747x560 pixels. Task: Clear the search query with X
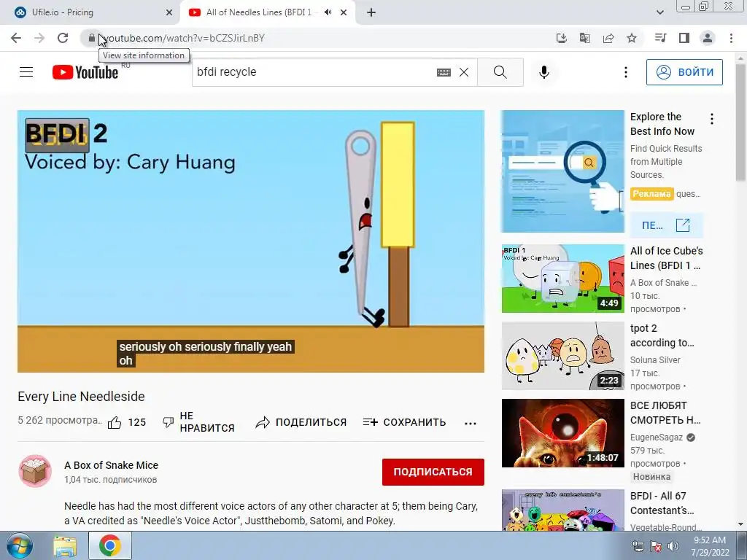click(x=463, y=72)
